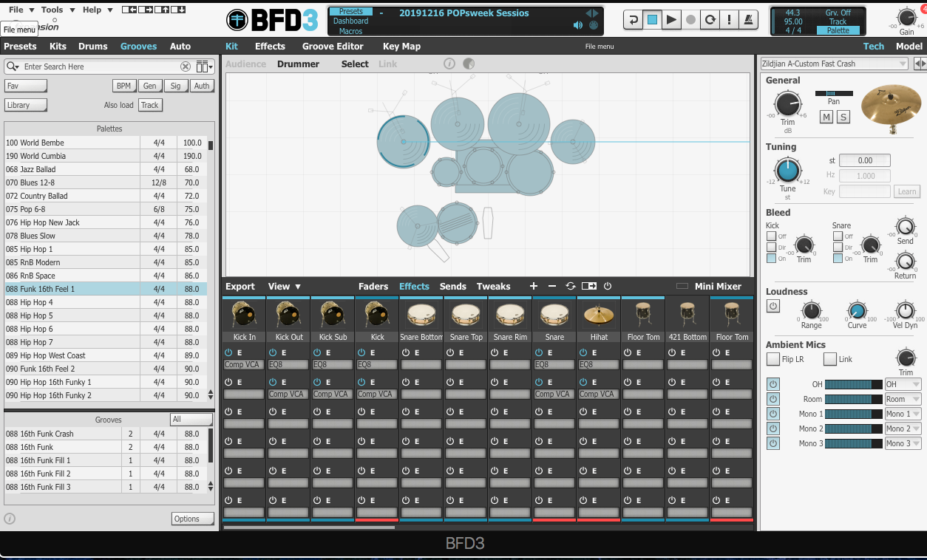Click the circular loop icon in transport

710,20
